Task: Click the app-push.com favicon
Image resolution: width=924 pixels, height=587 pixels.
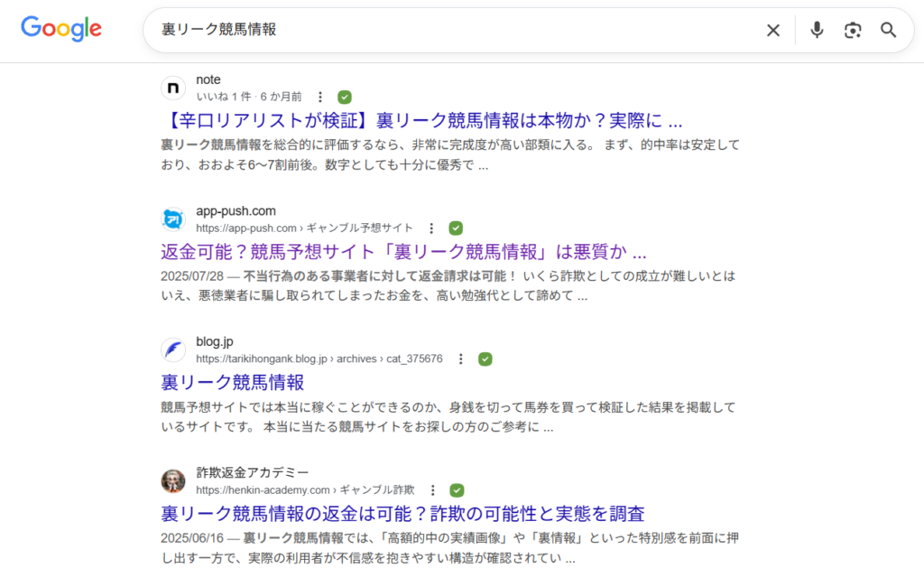Action: point(173,219)
